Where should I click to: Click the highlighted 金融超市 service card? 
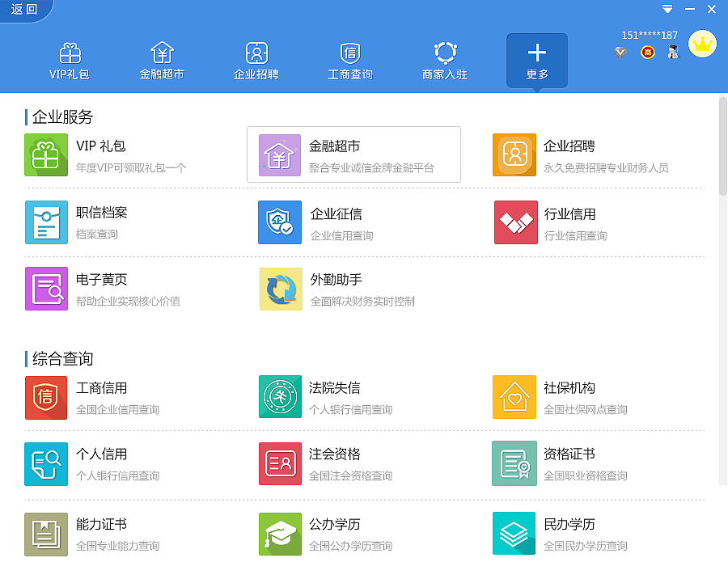(353, 154)
